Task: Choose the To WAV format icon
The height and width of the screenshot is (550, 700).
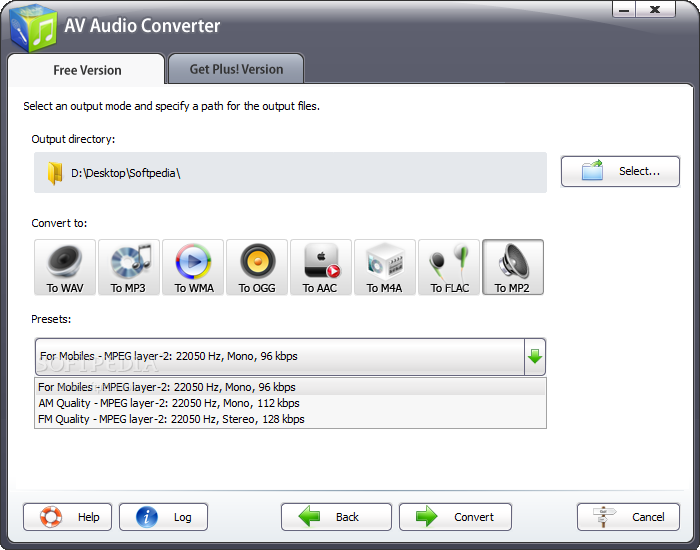Action: (65, 267)
